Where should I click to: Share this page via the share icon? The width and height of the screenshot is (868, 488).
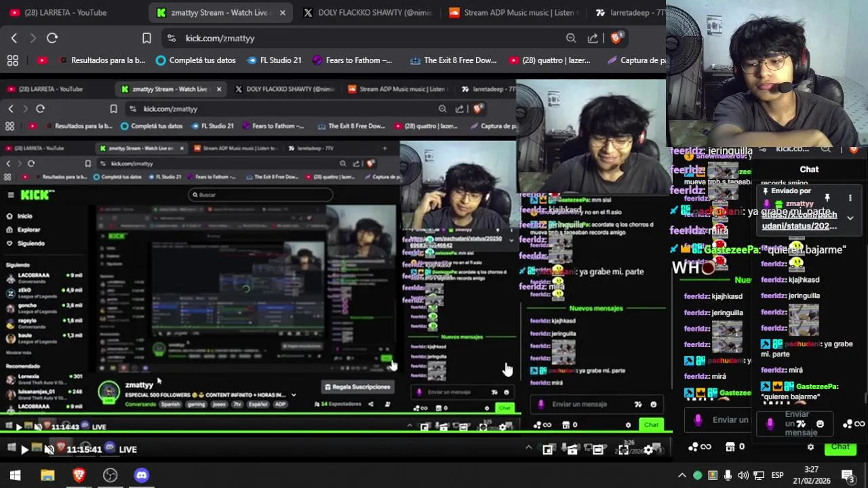(593, 38)
